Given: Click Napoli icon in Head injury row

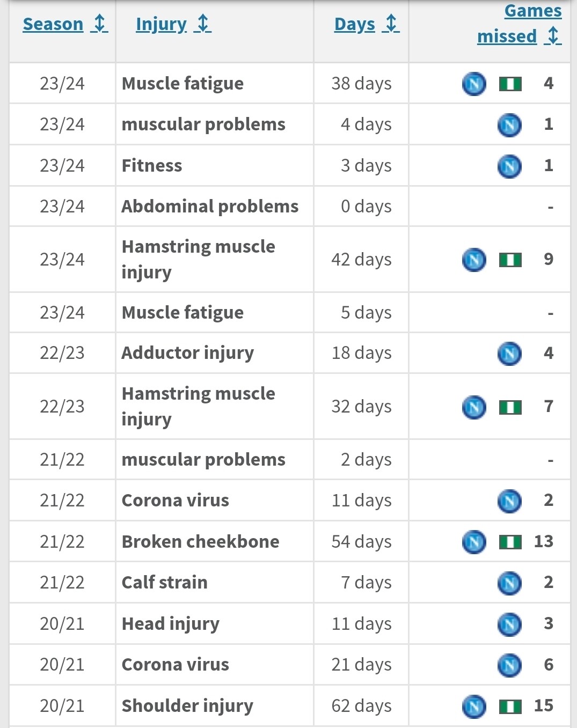Looking at the screenshot, I should [x=509, y=624].
